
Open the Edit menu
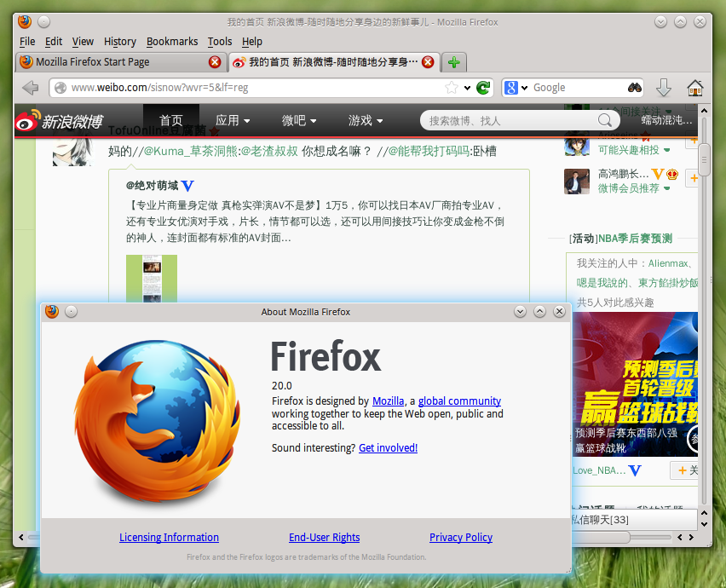click(x=54, y=42)
